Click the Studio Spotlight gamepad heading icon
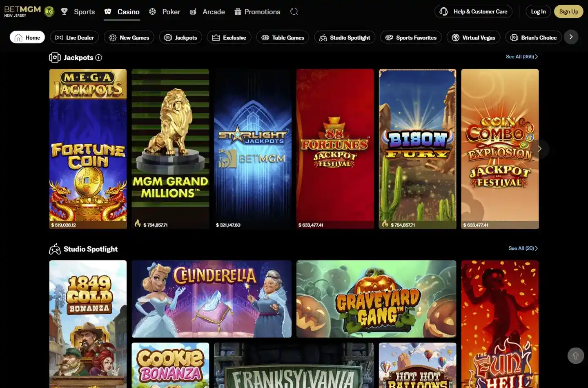 (x=55, y=249)
